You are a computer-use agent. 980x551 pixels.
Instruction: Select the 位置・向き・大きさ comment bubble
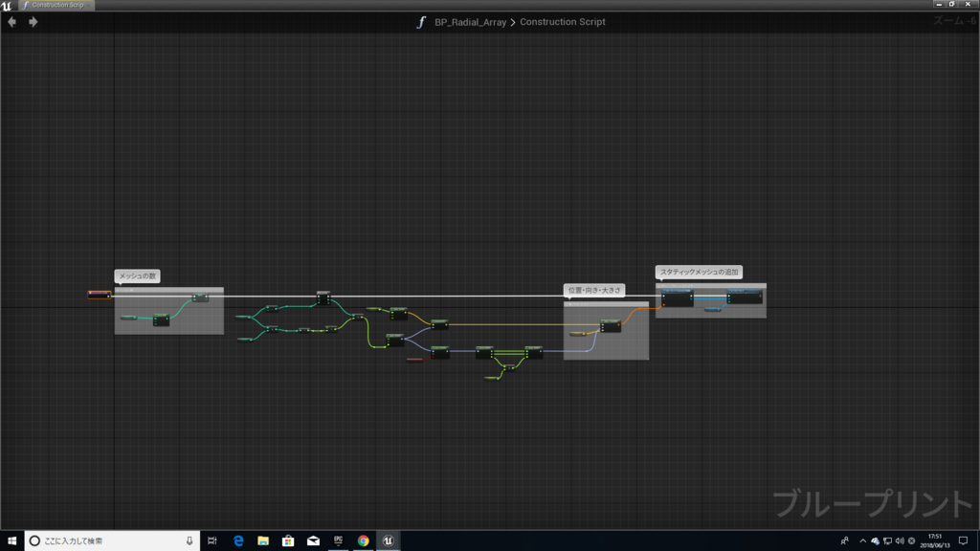[x=594, y=291]
